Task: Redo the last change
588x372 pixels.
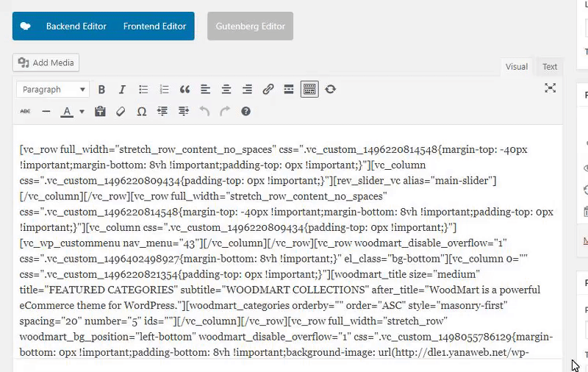Action: tap(225, 111)
